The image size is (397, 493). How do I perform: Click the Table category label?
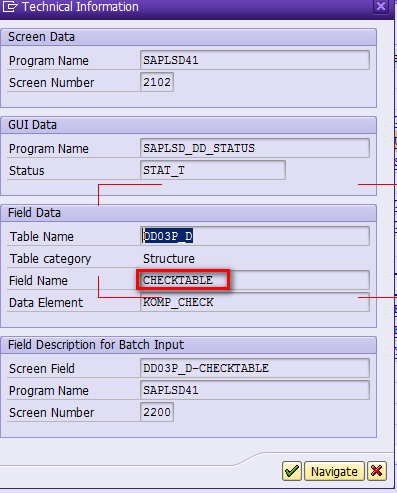(50, 259)
